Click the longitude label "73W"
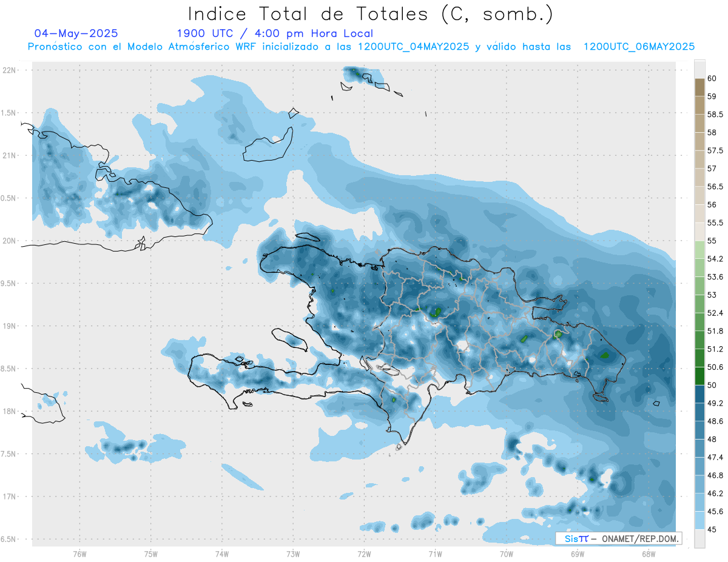The height and width of the screenshot is (562, 728). point(293,554)
